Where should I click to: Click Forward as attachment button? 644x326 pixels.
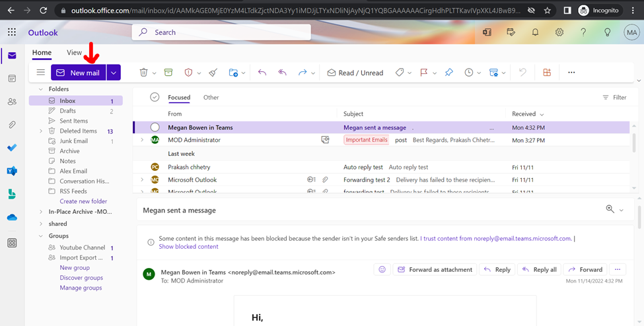tap(435, 269)
